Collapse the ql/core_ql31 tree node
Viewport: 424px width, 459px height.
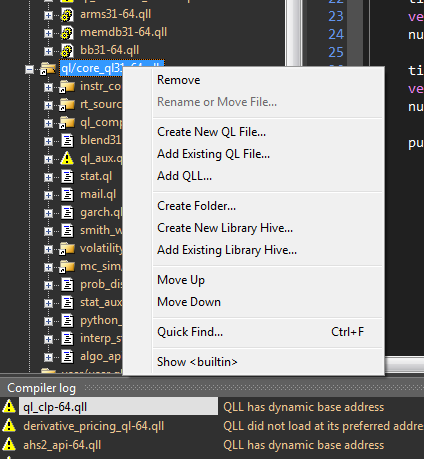[30, 70]
